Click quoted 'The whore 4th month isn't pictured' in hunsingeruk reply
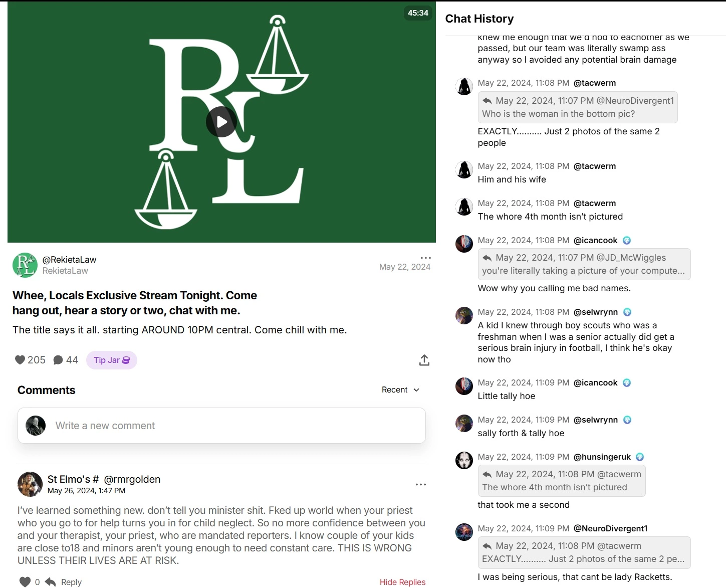Viewport: 726px width, 588px height. [562, 481]
